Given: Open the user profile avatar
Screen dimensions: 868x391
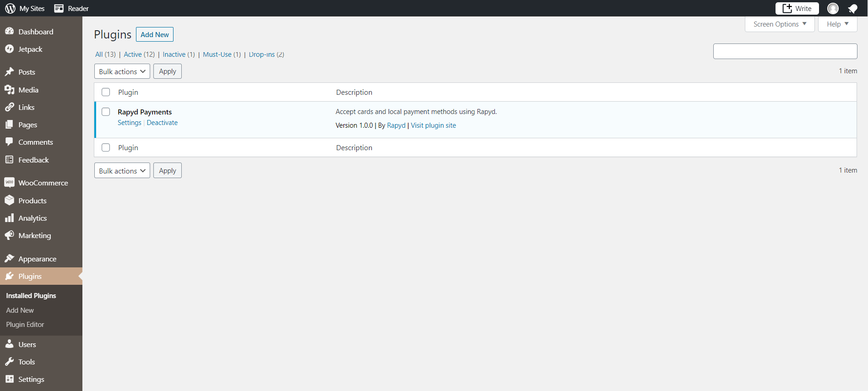Looking at the screenshot, I should pos(833,8).
